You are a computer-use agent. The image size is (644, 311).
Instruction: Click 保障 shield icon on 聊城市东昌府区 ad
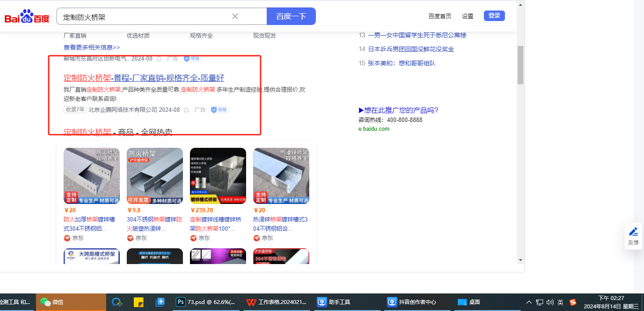[x=193, y=58]
